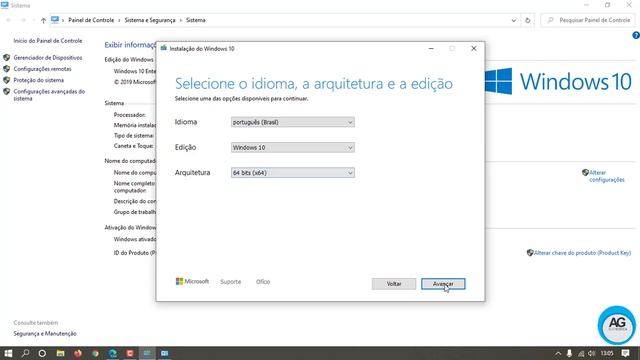Click the blue help question-mark icon
Screen dimensions: 640x360
pos(636,36)
